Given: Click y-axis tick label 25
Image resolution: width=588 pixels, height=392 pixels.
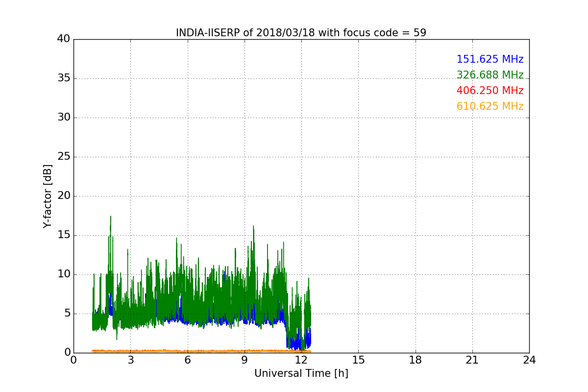Looking at the screenshot, I should click(64, 157).
